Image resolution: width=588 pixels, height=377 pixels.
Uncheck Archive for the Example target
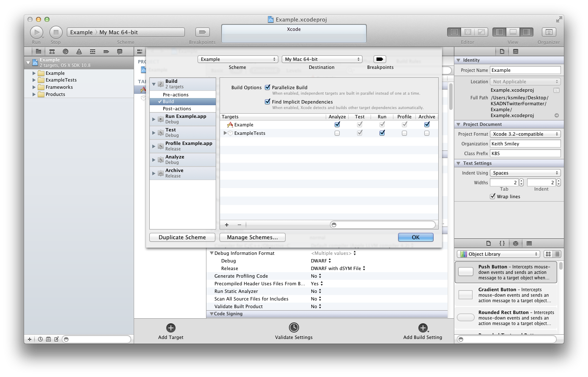(427, 125)
